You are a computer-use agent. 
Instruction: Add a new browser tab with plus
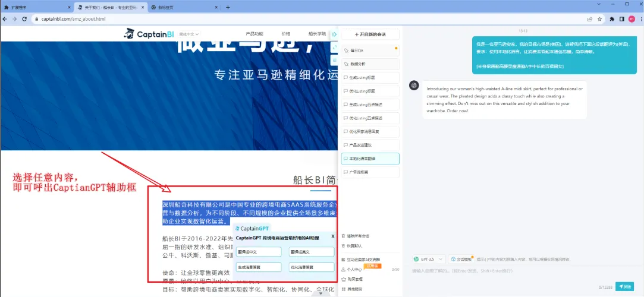(228, 7)
